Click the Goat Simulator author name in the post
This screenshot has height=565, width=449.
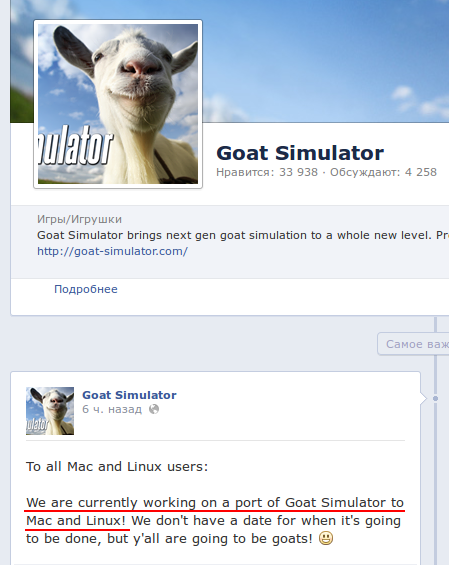pyautogui.click(x=129, y=395)
